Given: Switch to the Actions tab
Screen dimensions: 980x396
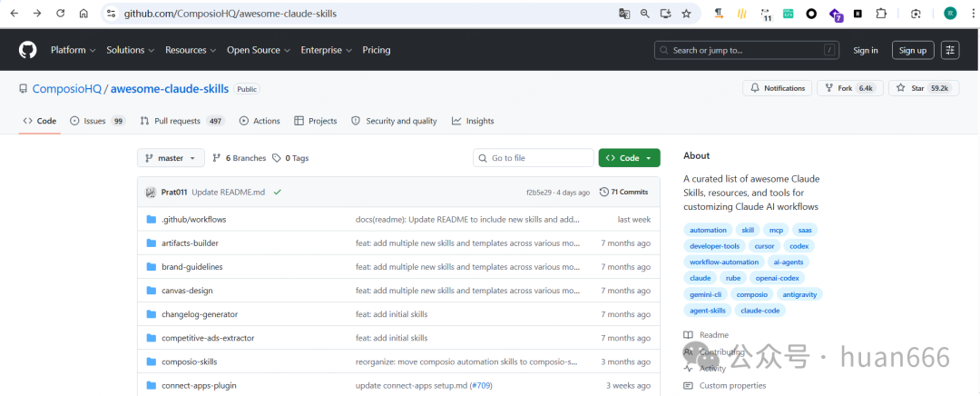Looking at the screenshot, I should 260,121.
